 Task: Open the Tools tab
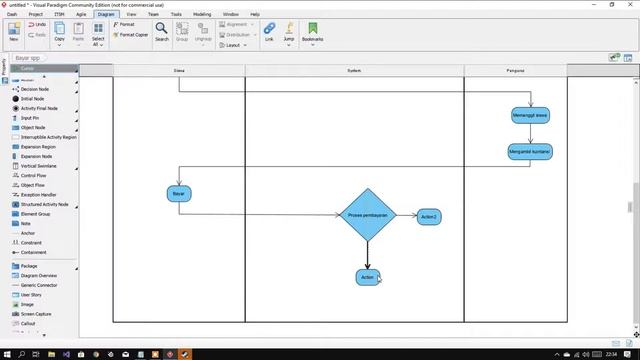176,14
